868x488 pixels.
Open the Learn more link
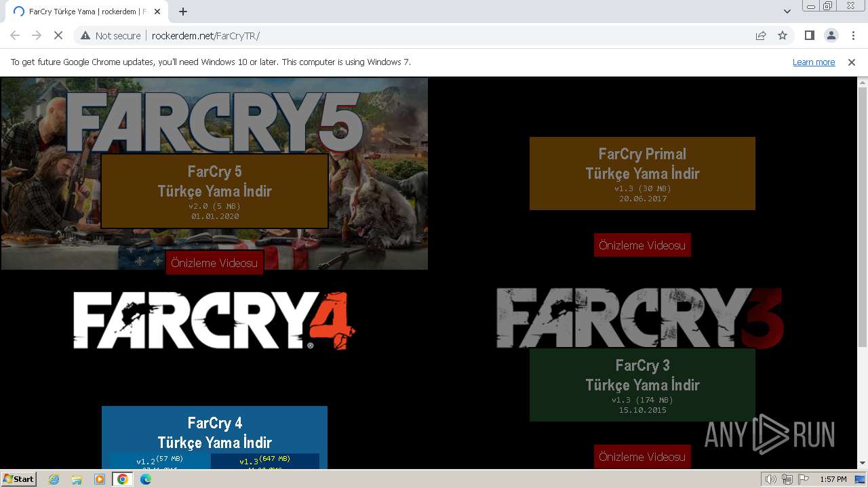click(814, 62)
